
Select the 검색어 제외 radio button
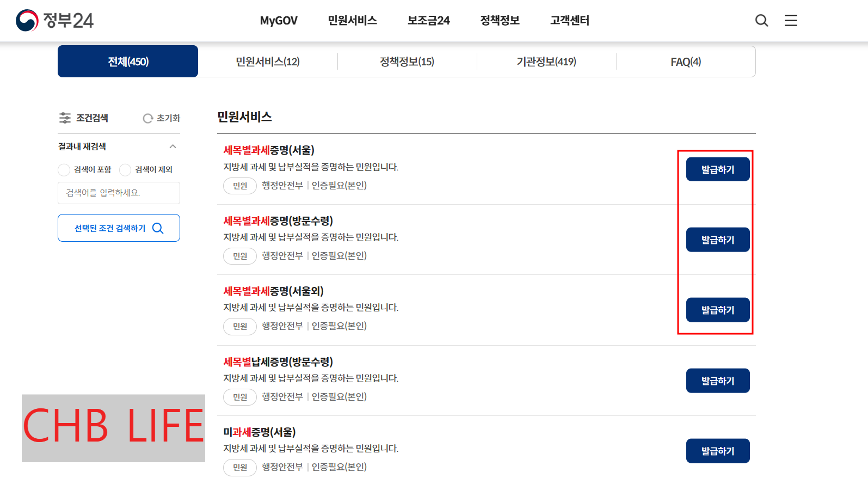click(125, 169)
